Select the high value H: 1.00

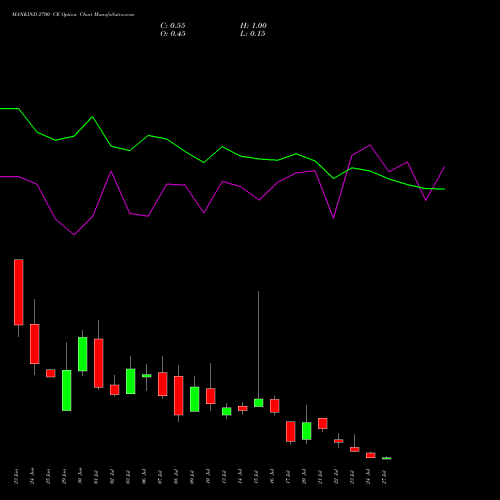tap(253, 26)
